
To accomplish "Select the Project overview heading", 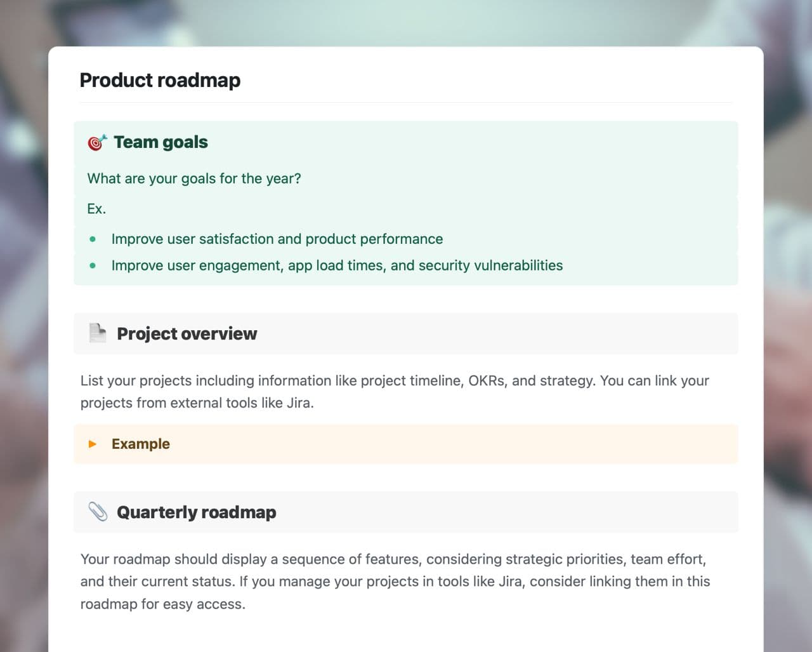I will point(187,333).
